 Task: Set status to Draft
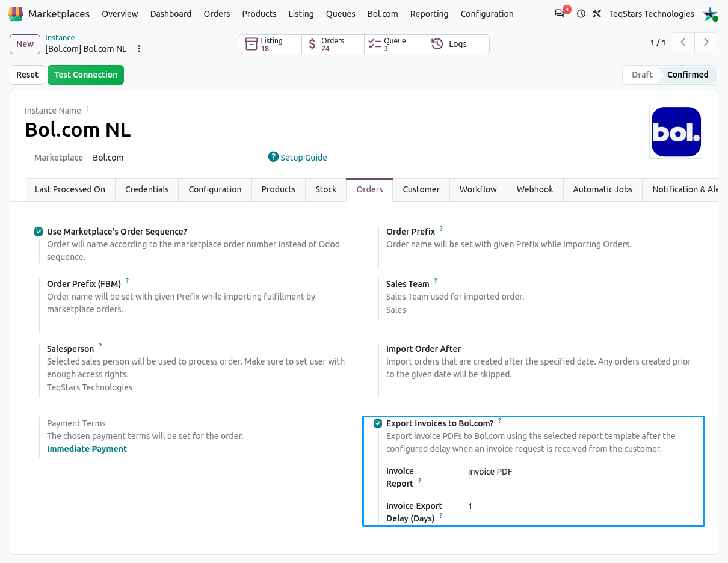coord(642,75)
